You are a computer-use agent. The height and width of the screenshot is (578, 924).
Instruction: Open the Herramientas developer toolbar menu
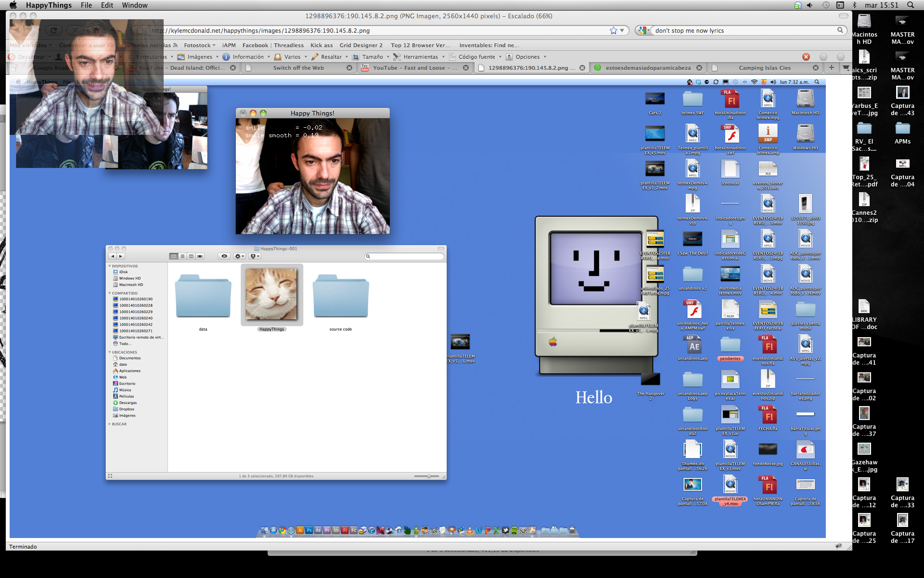click(x=420, y=57)
